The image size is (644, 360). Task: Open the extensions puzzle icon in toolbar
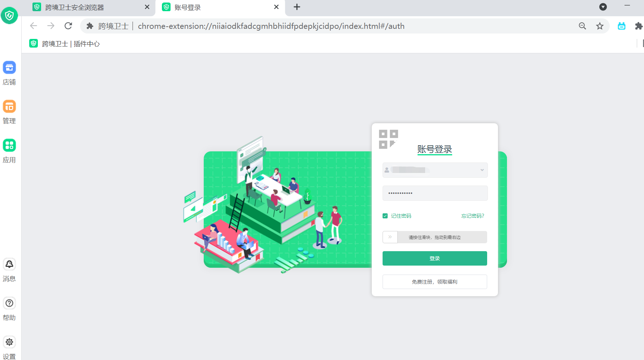pos(639,26)
